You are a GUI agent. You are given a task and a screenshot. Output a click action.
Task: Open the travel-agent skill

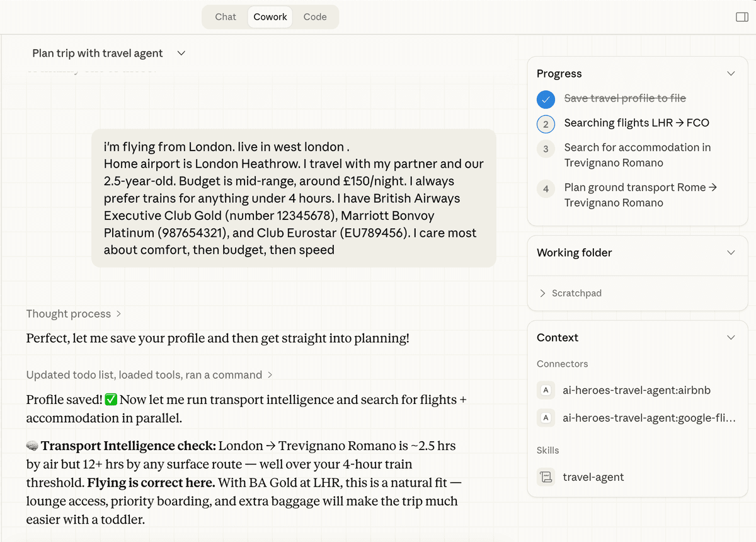pyautogui.click(x=593, y=477)
